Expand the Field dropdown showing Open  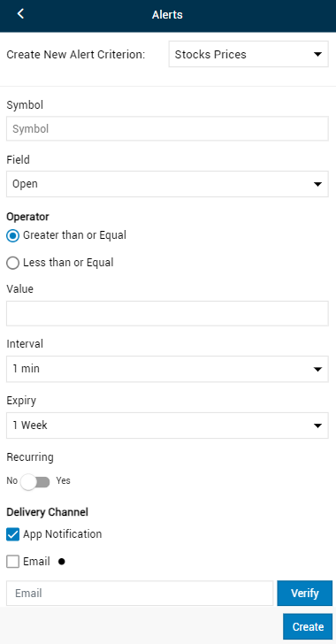coord(167,184)
